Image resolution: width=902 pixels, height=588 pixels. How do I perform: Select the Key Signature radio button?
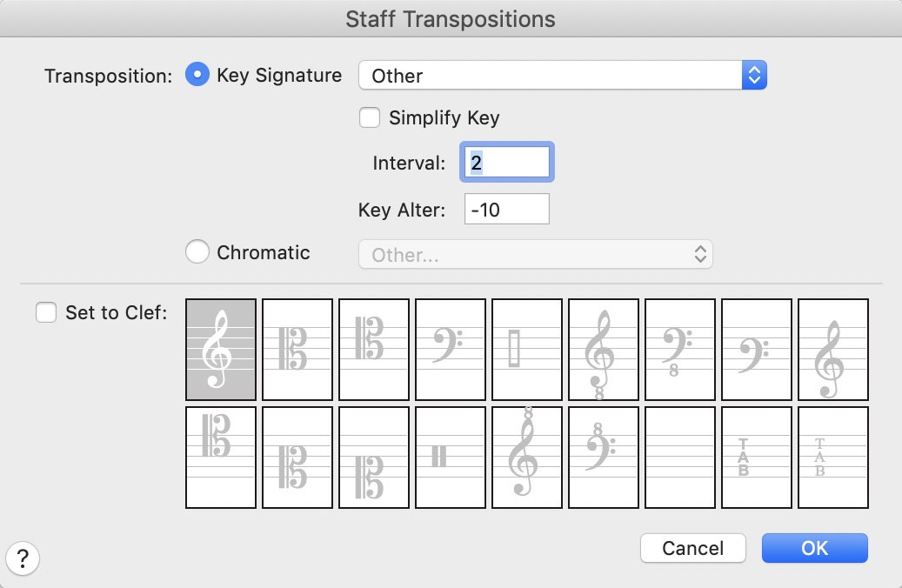[x=198, y=76]
